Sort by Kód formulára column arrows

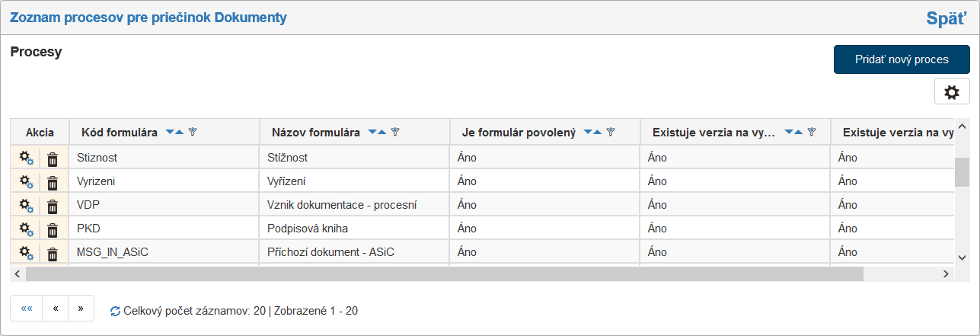point(174,133)
